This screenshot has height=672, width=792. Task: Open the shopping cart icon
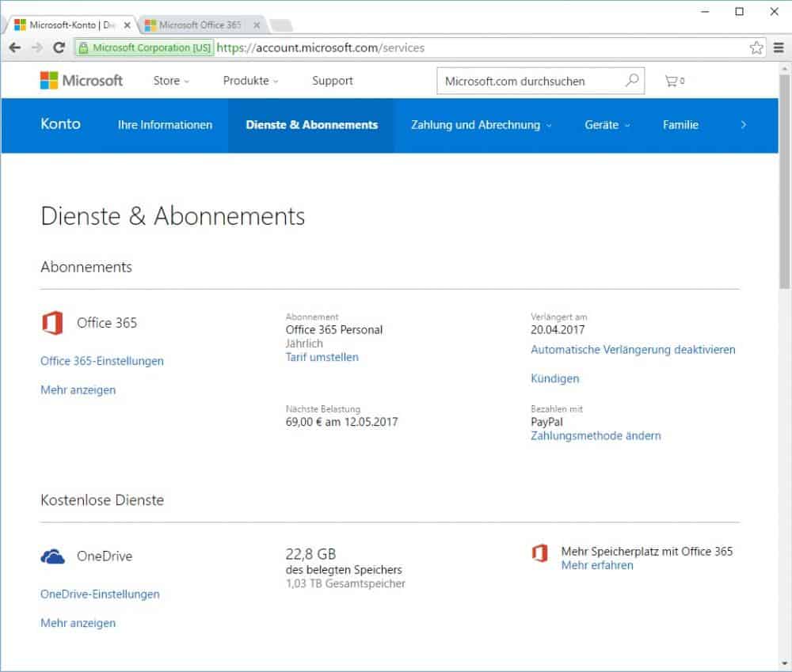click(x=674, y=81)
